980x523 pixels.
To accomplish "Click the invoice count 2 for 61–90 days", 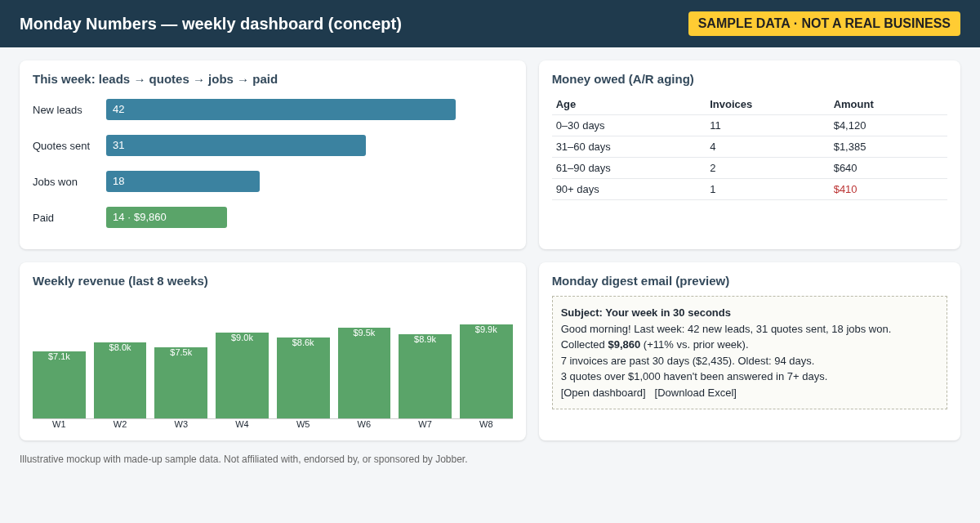I will [x=713, y=168].
